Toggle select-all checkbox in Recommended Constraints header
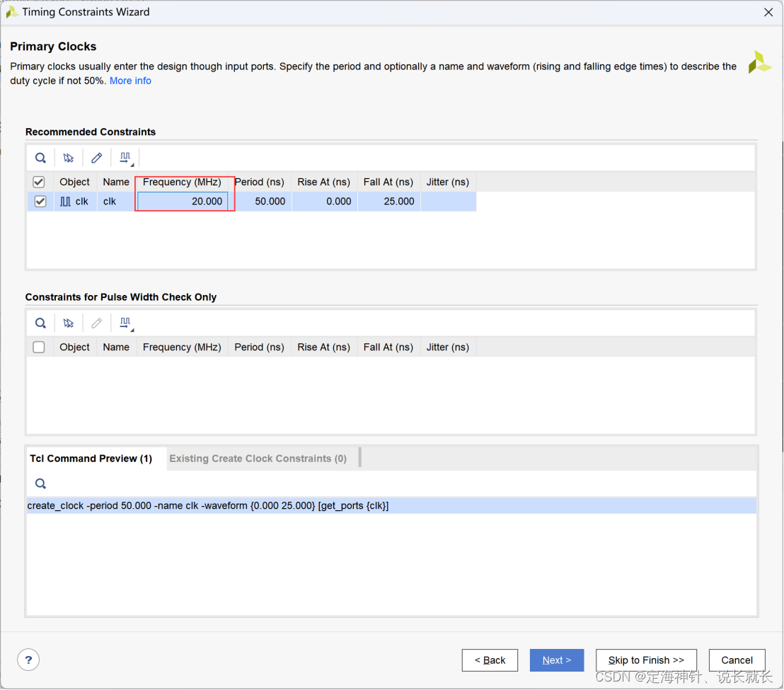This screenshot has height=690, width=784. pos(38,182)
